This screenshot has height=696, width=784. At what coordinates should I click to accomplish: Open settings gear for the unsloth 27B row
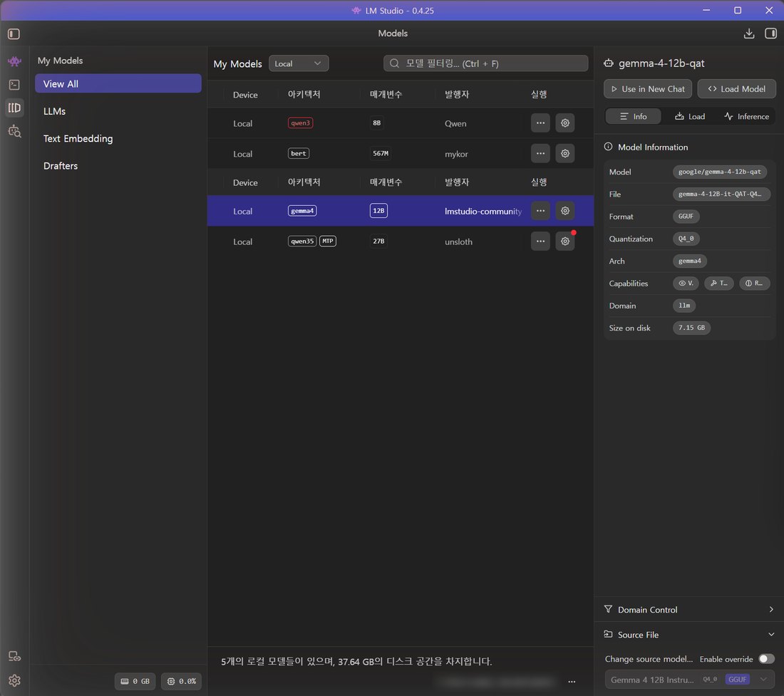(564, 241)
